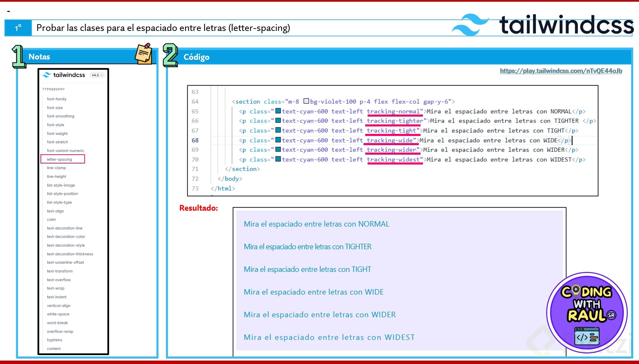This screenshot has height=364, width=639.
Task: Go to text-transform in the sidebar
Action: (x=60, y=271)
